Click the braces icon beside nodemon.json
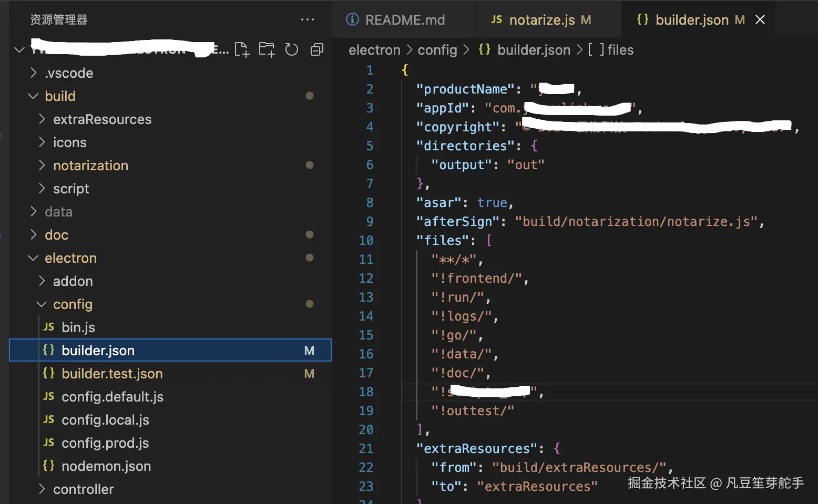818x504 pixels. point(49,466)
